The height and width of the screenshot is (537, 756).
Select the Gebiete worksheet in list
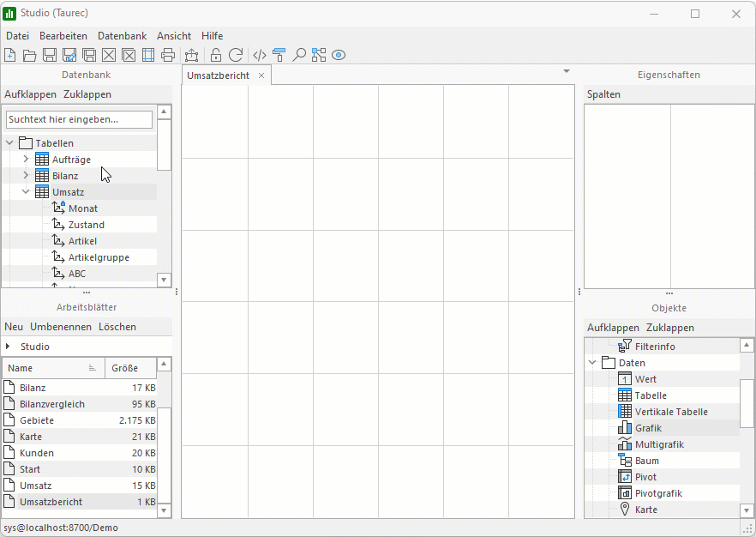pos(37,420)
